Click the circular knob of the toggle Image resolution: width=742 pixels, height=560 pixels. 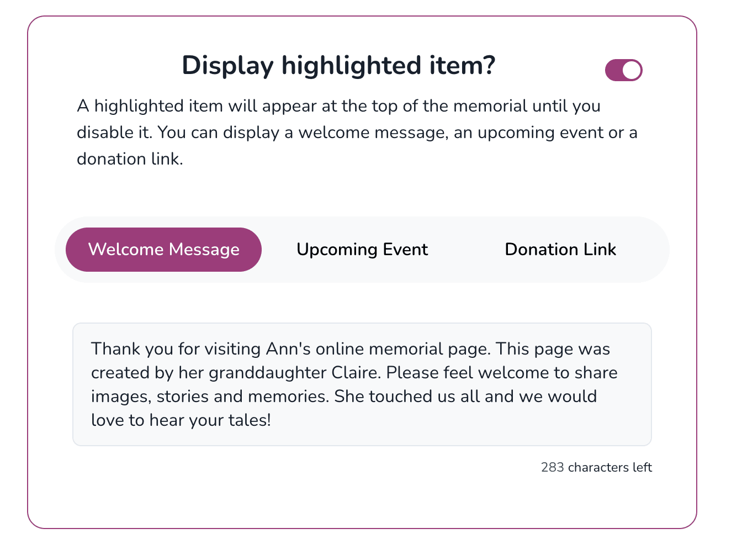click(631, 70)
